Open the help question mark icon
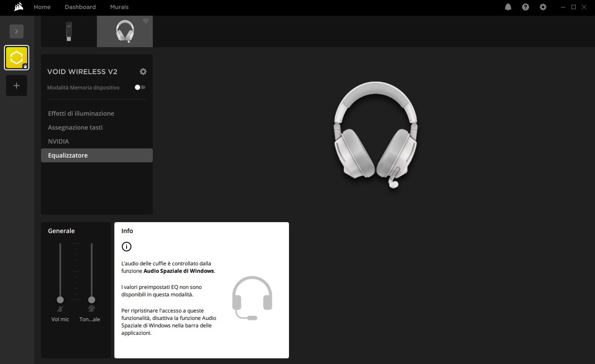The height and width of the screenshot is (364, 595). [x=526, y=7]
